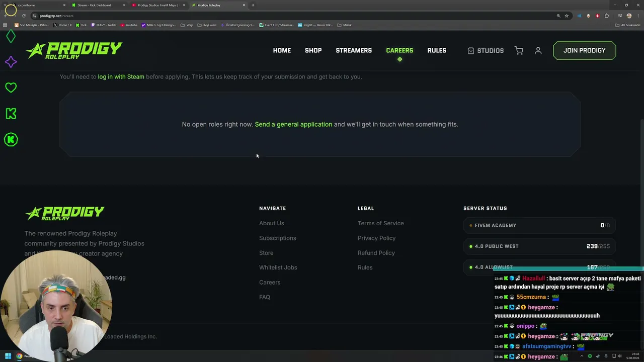
Task: Open the Windows Start menu
Action: (x=8, y=356)
